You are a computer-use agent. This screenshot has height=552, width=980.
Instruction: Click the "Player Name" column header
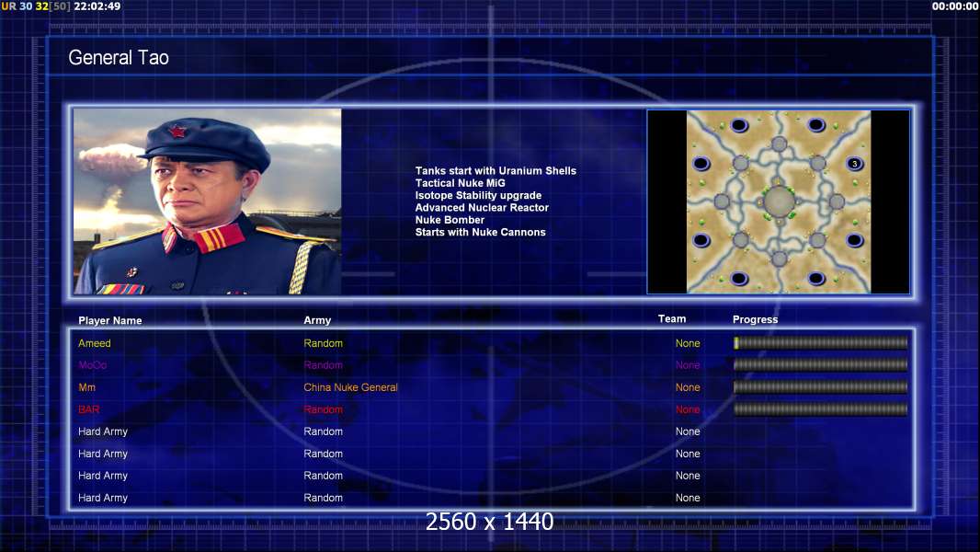click(110, 320)
